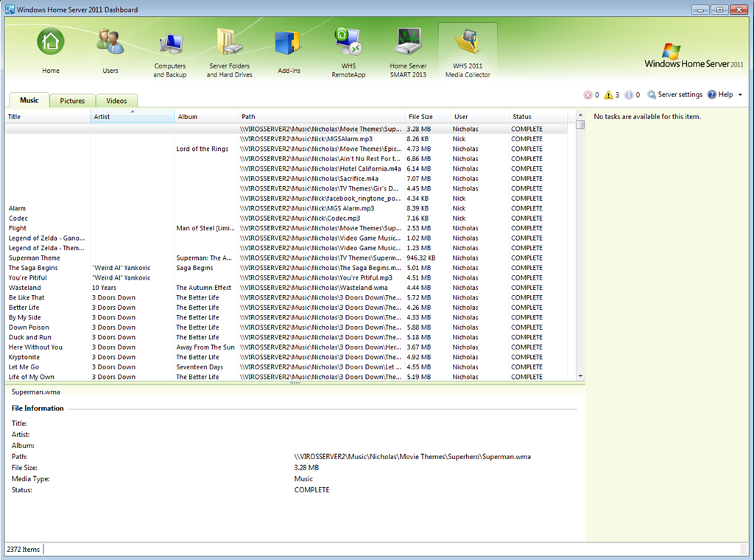Select the 'By My Side' row

point(286,317)
